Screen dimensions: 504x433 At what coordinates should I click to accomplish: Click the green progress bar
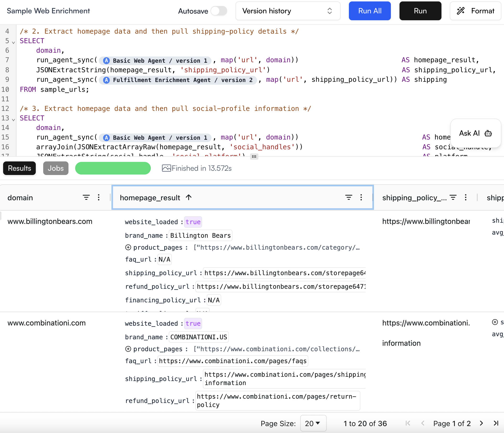(x=113, y=168)
